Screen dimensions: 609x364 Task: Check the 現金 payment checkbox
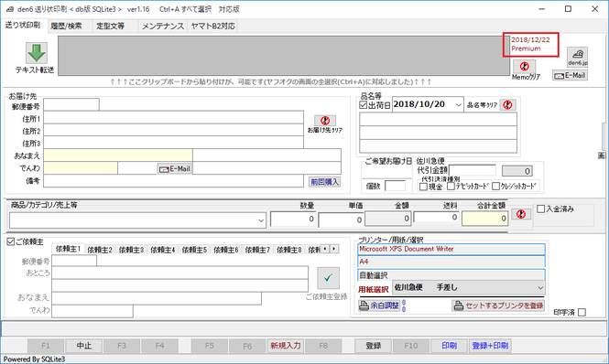(x=424, y=187)
